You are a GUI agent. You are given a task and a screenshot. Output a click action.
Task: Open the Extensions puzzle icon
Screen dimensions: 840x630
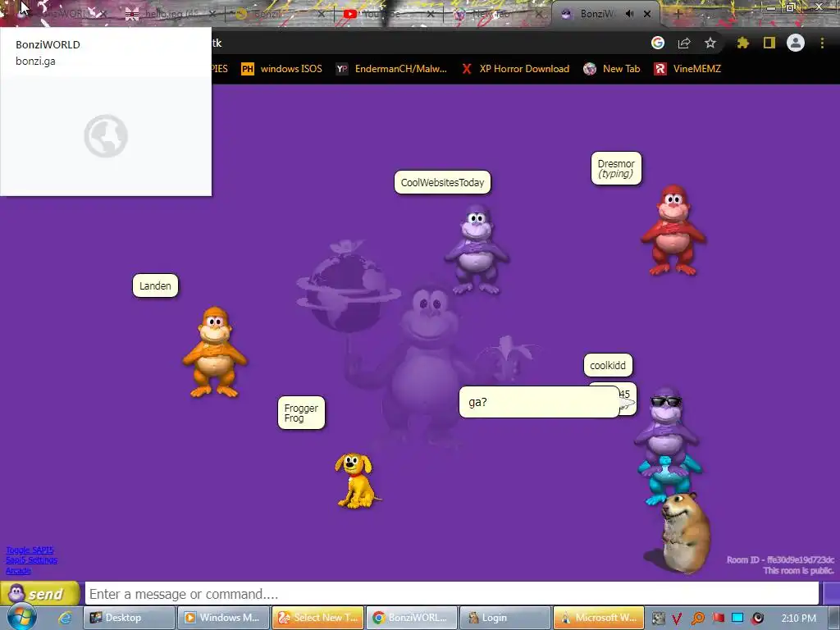pyautogui.click(x=742, y=43)
